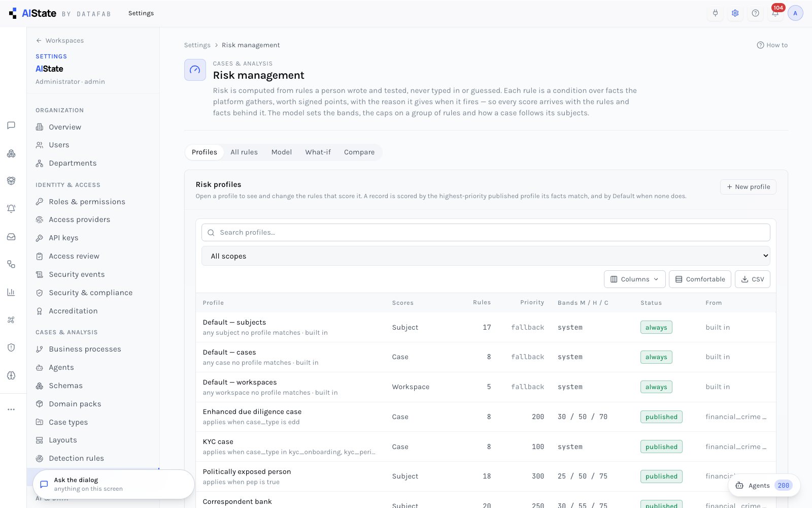Open the KYC case profile row
The image size is (812, 508).
click(486, 447)
